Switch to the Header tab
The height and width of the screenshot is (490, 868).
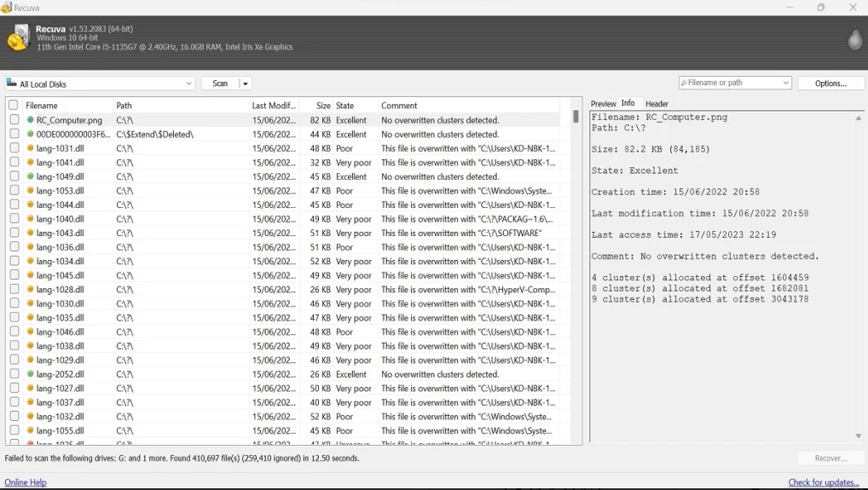(657, 104)
